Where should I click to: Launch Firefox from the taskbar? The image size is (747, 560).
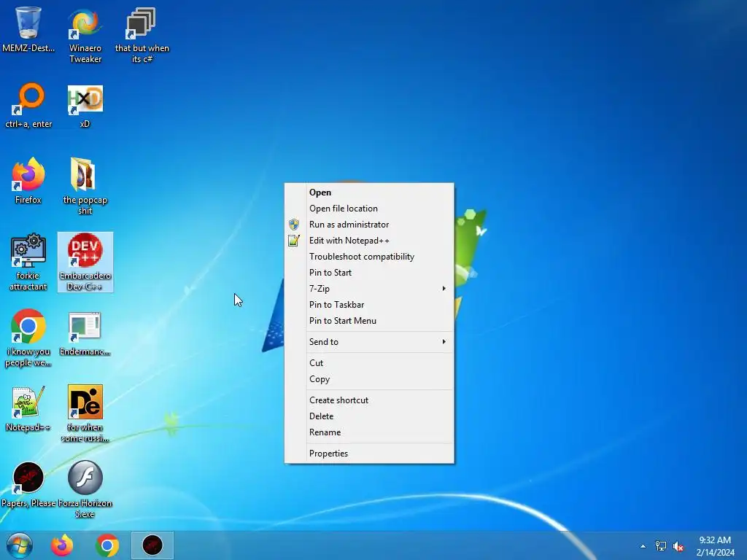(63, 545)
